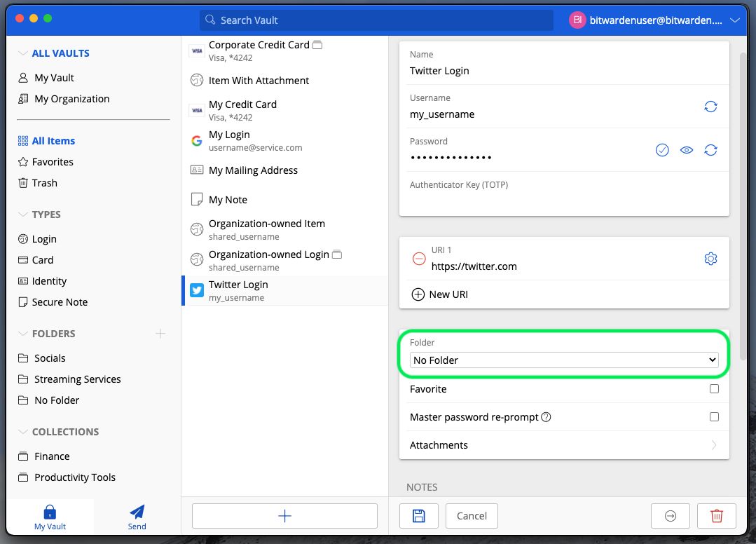Click the generate password refresh icon
Viewport: 756px width, 544px height.
(x=710, y=150)
